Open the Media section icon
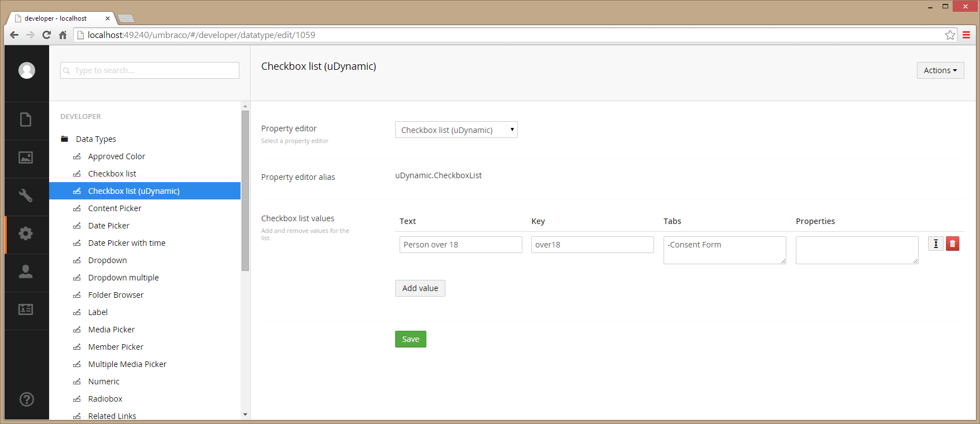Viewport: 980px width, 424px height. (26, 158)
